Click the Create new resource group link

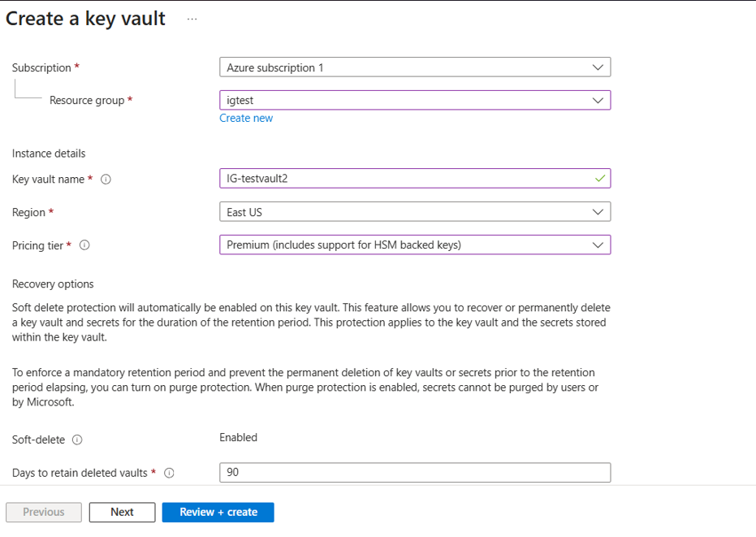click(x=246, y=119)
